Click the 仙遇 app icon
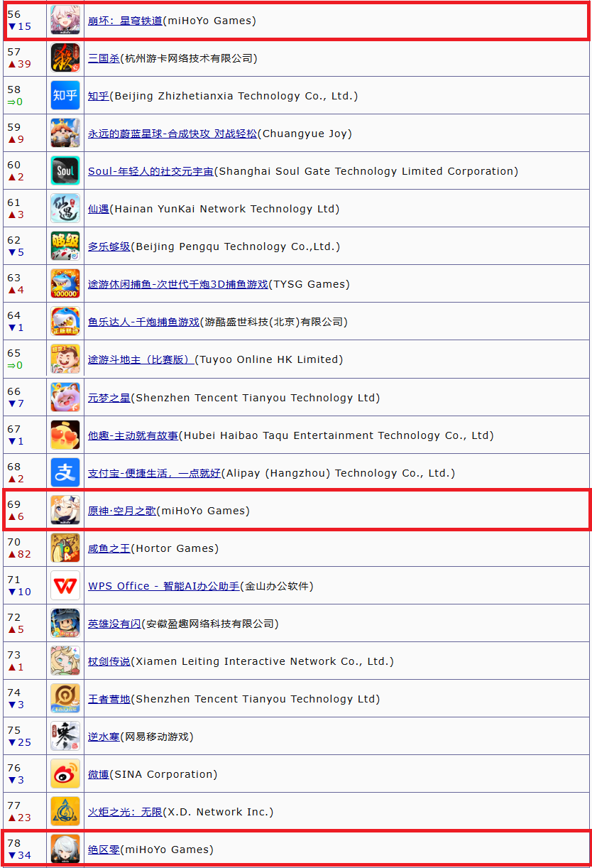The width and height of the screenshot is (592, 868). coord(65,208)
